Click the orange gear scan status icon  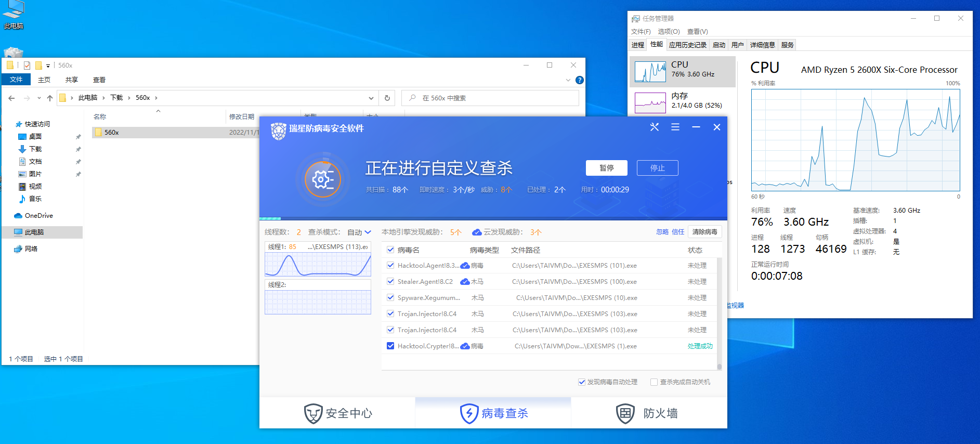coord(323,179)
